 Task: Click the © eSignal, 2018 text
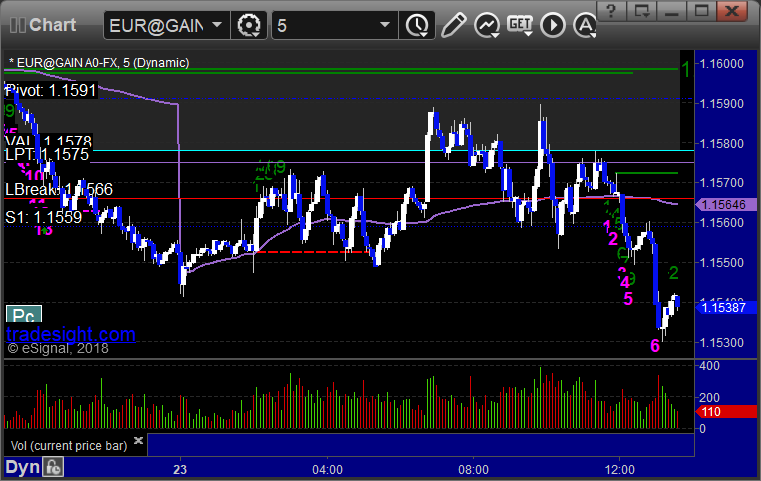pos(58,348)
